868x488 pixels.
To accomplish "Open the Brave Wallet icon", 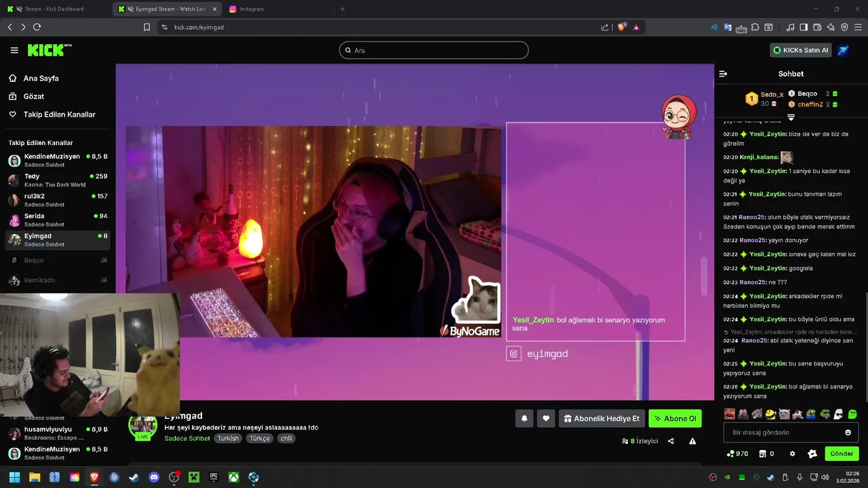I will pyautogui.click(x=817, y=27).
